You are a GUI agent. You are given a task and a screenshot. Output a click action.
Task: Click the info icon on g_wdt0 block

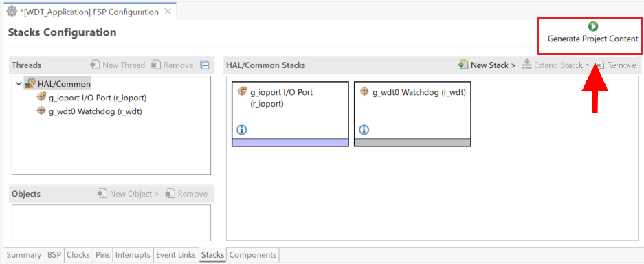[364, 130]
